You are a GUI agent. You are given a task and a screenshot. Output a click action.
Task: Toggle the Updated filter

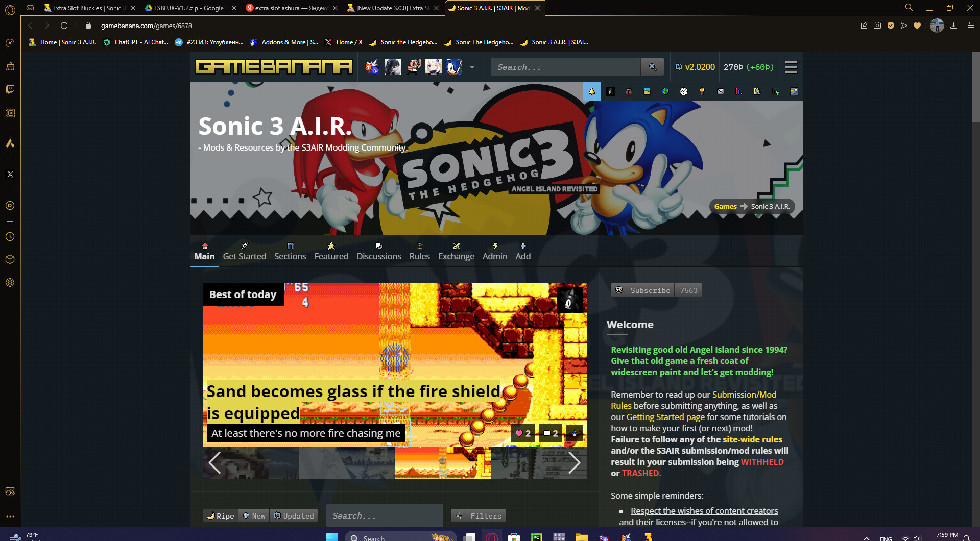coord(294,515)
